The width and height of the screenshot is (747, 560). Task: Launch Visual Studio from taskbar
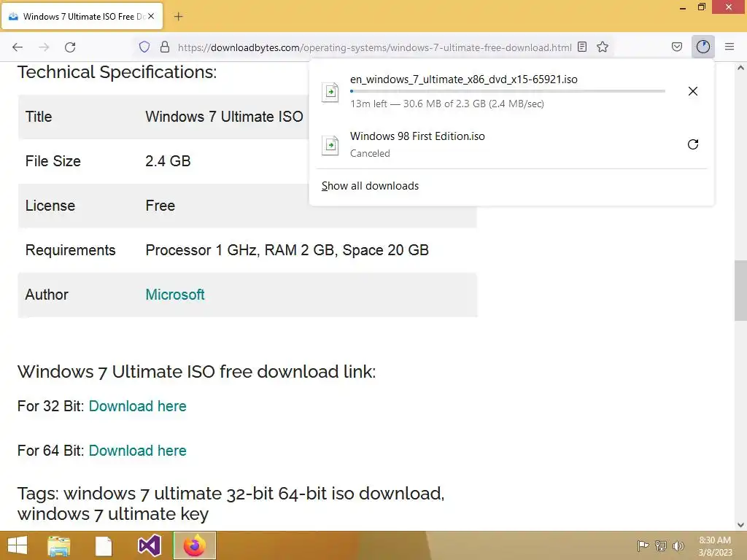pos(149,545)
